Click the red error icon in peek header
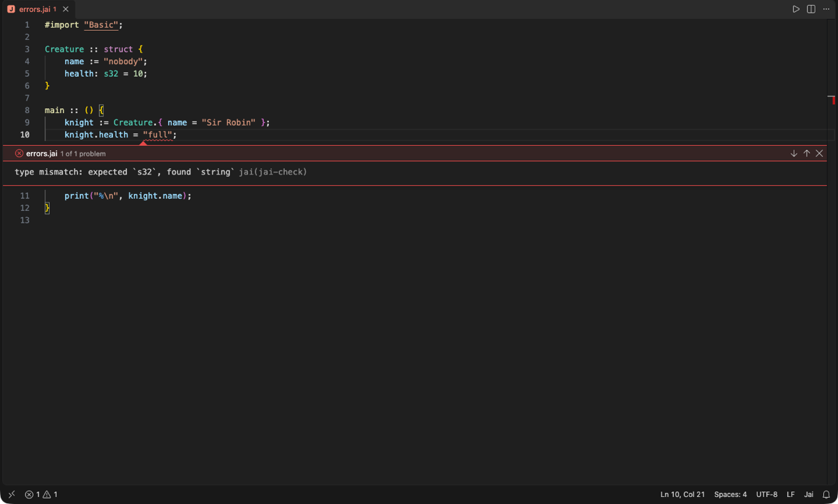838x504 pixels. (x=19, y=154)
